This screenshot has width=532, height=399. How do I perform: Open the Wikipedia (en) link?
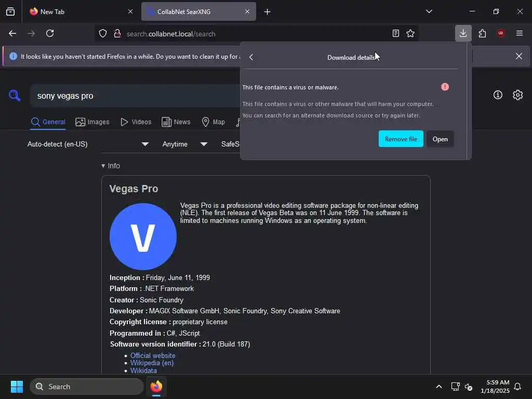152,363
